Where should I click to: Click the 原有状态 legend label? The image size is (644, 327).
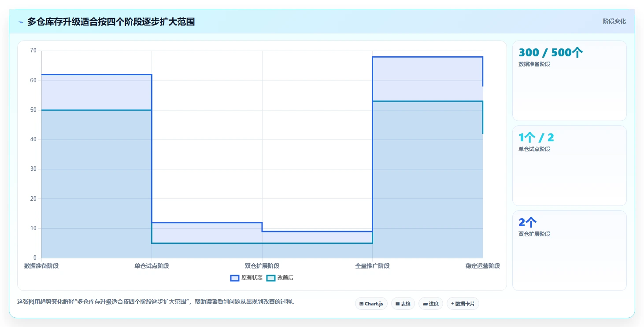click(x=252, y=278)
